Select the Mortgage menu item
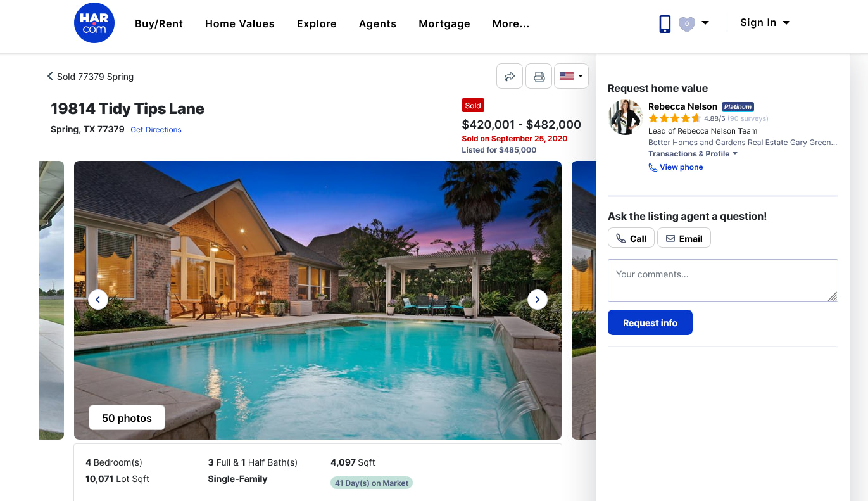This screenshot has height=501, width=868. pyautogui.click(x=444, y=24)
